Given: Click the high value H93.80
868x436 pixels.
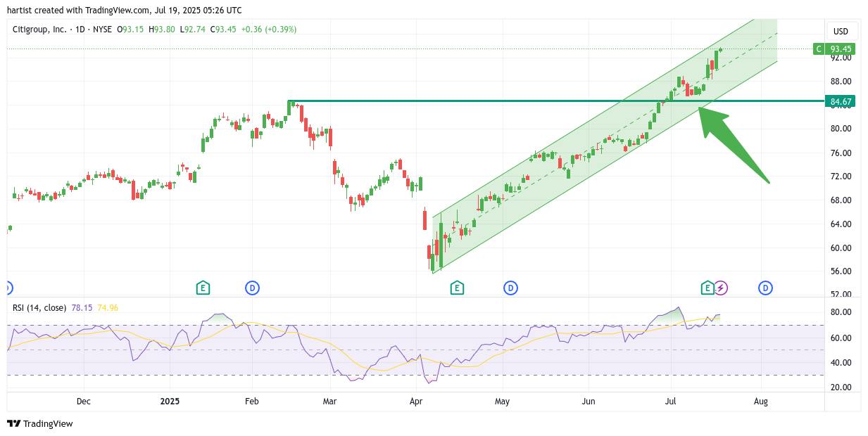Looking at the screenshot, I should (161, 30).
